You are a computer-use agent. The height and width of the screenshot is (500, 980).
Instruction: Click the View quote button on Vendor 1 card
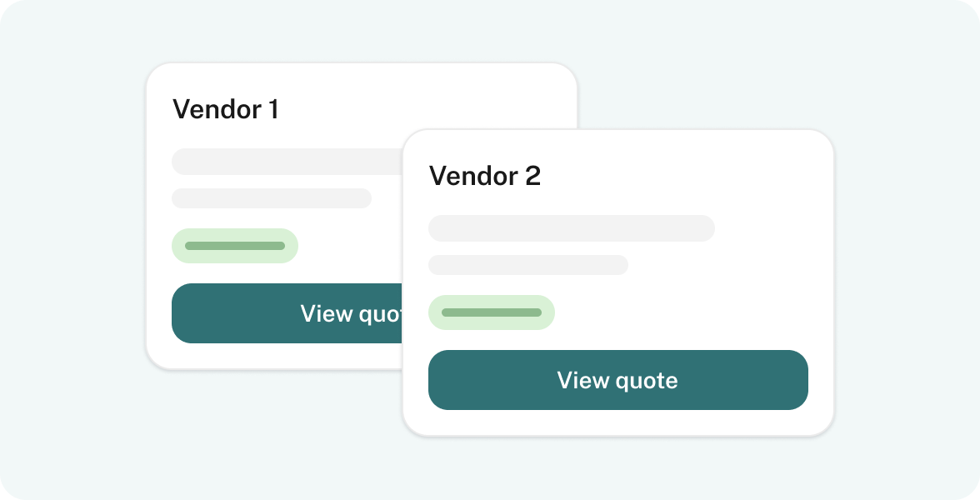click(x=287, y=313)
